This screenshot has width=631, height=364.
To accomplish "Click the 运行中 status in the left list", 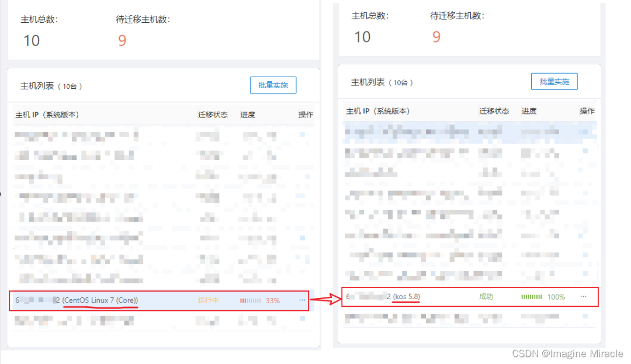I will tap(208, 300).
